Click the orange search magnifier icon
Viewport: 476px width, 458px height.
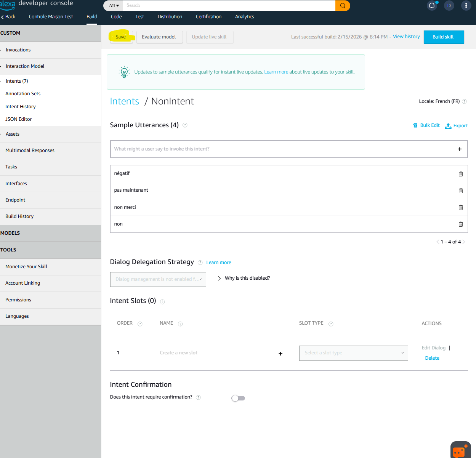(343, 6)
